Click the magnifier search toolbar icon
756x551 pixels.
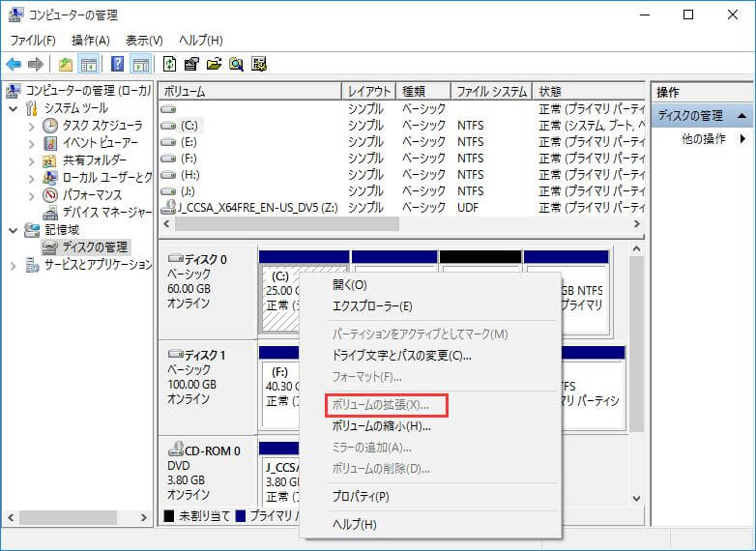236,65
